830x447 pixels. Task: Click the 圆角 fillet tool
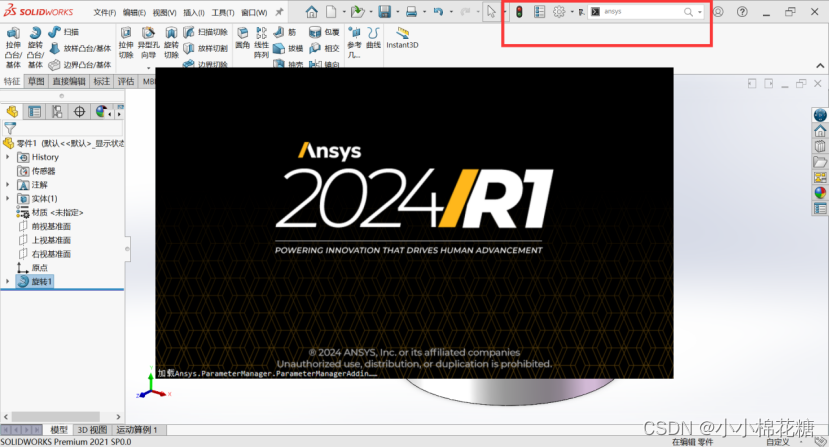click(x=242, y=38)
